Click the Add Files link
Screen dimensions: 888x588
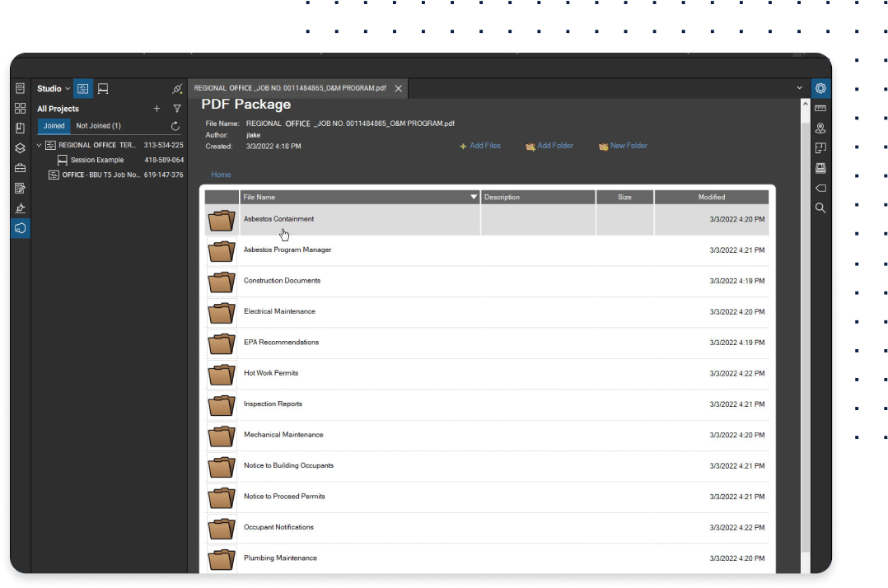click(x=480, y=146)
